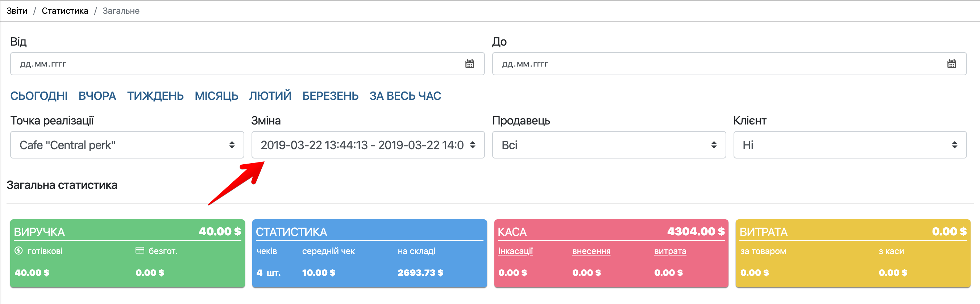Click the card icon by безгот.
Image resolution: width=980 pixels, height=304 pixels.
click(140, 251)
